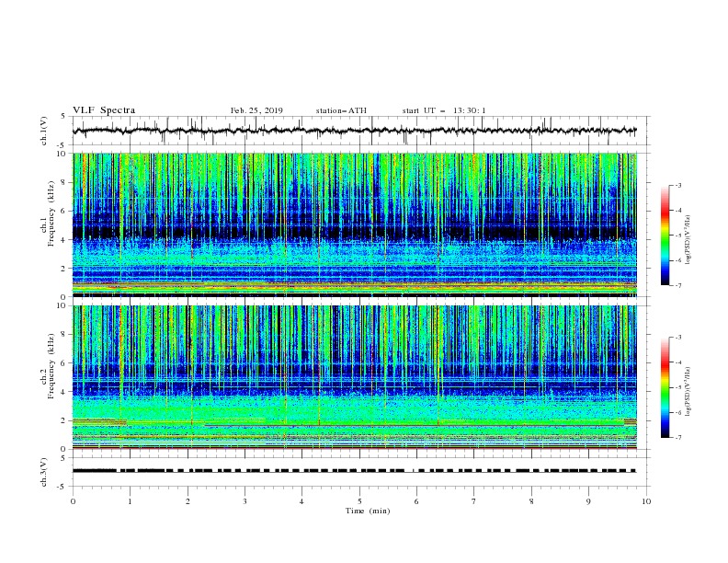The image size is (728, 563).
Task: Click the ch.3 dashed signal trace
Action: [x=354, y=471]
